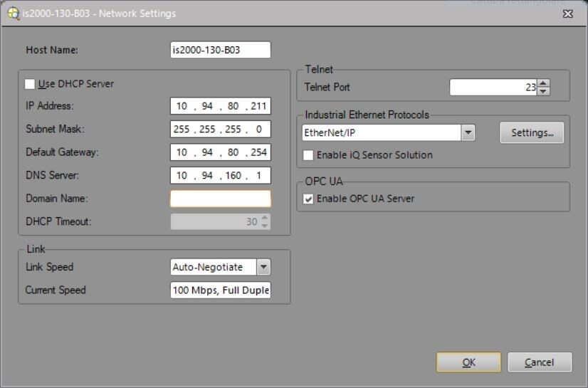Viewport: 588px width, 388px height.
Task: Click the Default Gateway address field
Action: [220, 152]
